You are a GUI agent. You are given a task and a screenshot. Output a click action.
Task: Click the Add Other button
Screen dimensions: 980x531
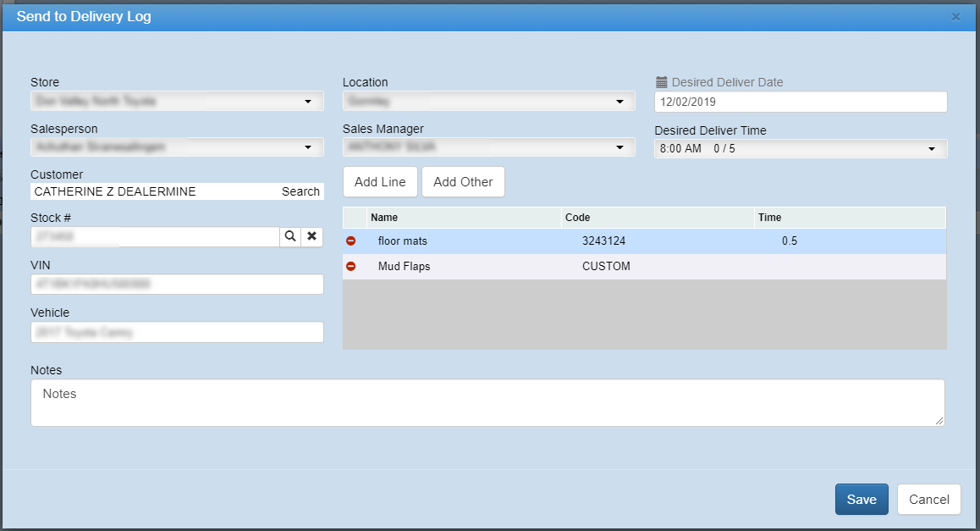pyautogui.click(x=463, y=182)
